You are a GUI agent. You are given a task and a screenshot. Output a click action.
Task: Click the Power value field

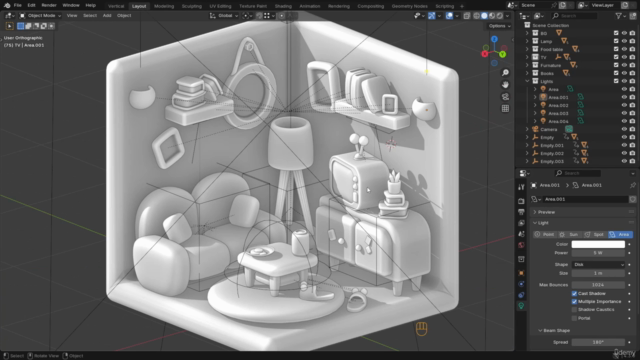pyautogui.click(x=598, y=253)
